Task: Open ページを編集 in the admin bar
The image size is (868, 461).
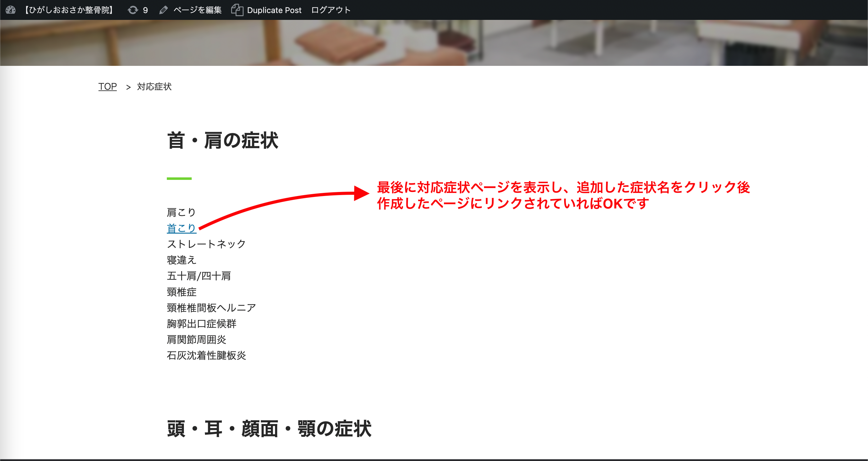Action: 198,10
